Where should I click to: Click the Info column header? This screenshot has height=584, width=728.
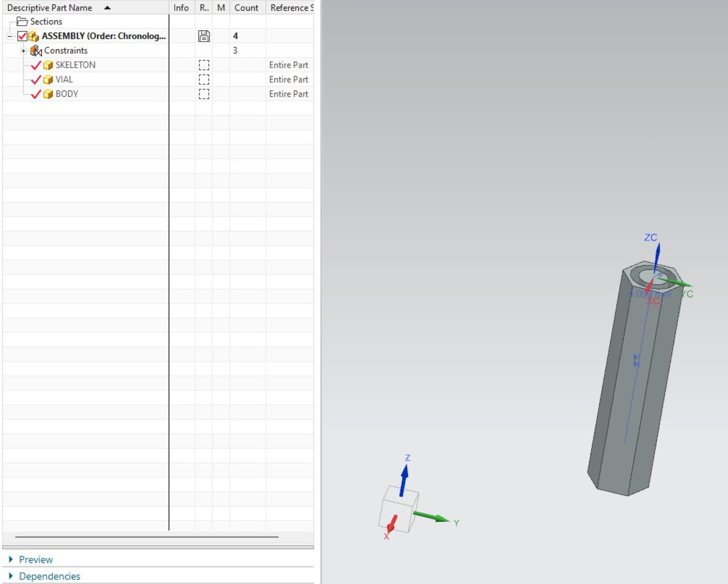click(x=181, y=8)
